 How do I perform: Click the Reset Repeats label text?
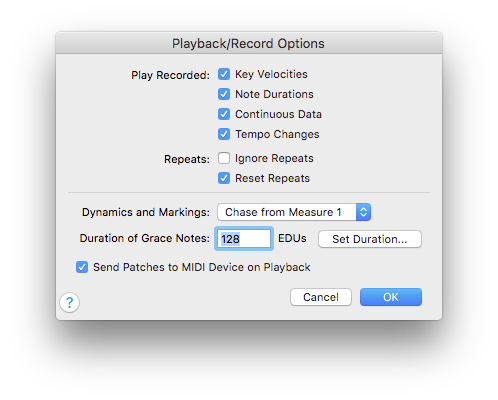click(x=272, y=178)
